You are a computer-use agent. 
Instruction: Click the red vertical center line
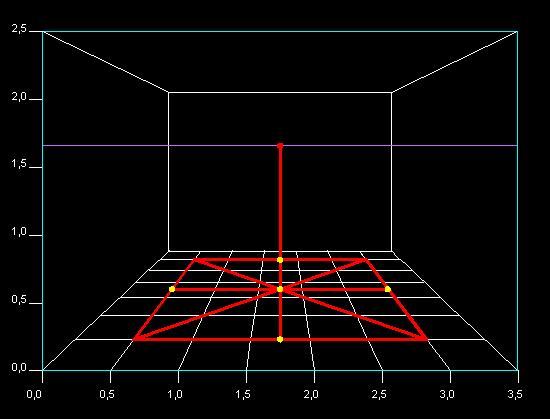coord(280,242)
